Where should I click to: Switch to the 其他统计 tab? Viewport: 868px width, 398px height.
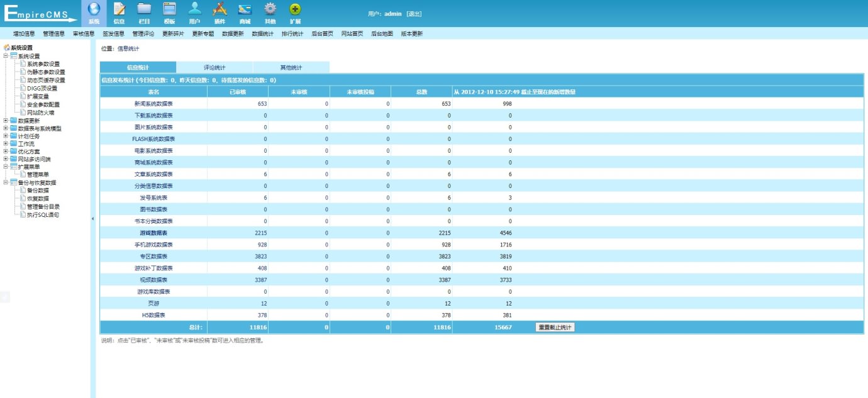pyautogui.click(x=291, y=67)
